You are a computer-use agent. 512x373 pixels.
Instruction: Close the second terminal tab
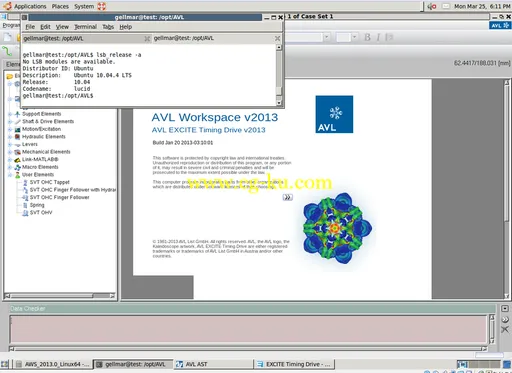(277, 39)
